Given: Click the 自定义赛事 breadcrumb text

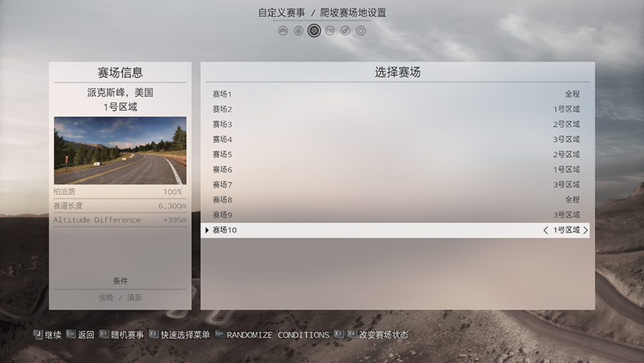Looking at the screenshot, I should (x=281, y=13).
